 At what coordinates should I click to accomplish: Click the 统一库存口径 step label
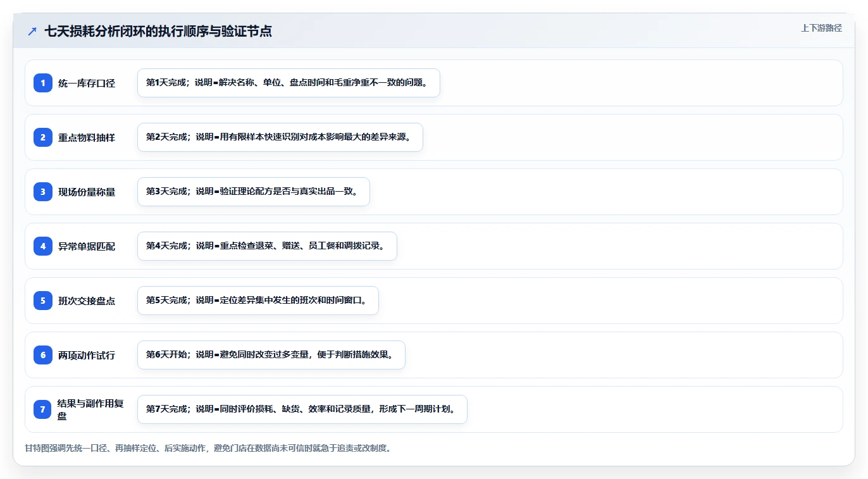(x=87, y=83)
